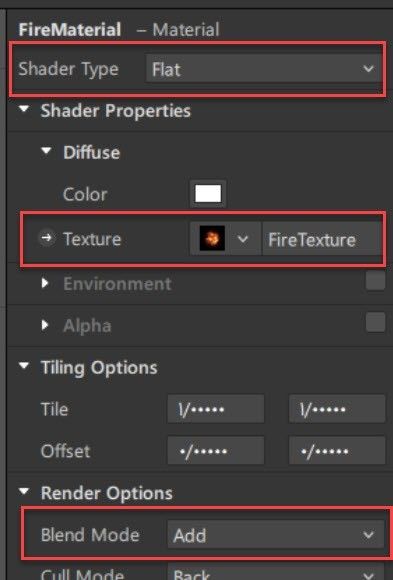This screenshot has width=393, height=580.
Task: Click the first Offset value field
Action: click(216, 451)
